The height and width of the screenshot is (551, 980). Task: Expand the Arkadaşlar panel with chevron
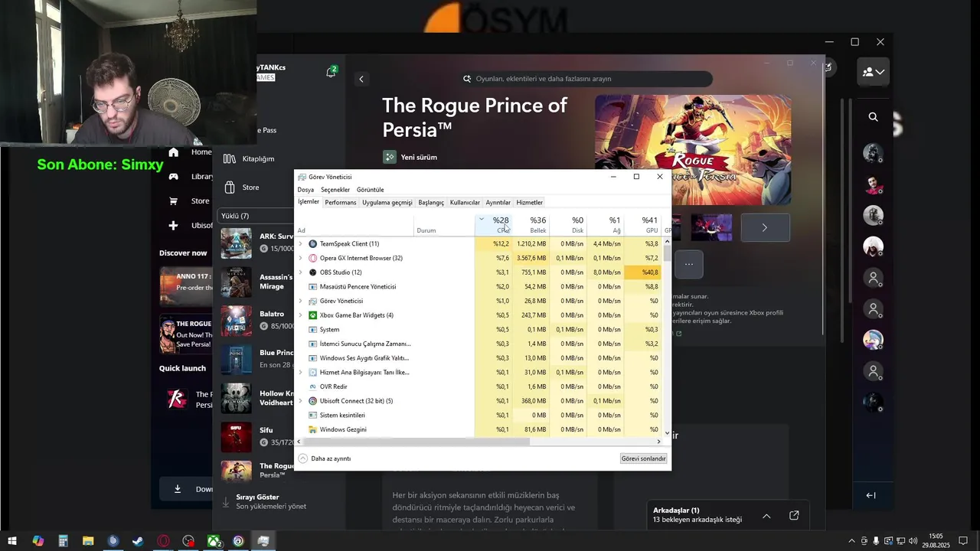coord(766,516)
